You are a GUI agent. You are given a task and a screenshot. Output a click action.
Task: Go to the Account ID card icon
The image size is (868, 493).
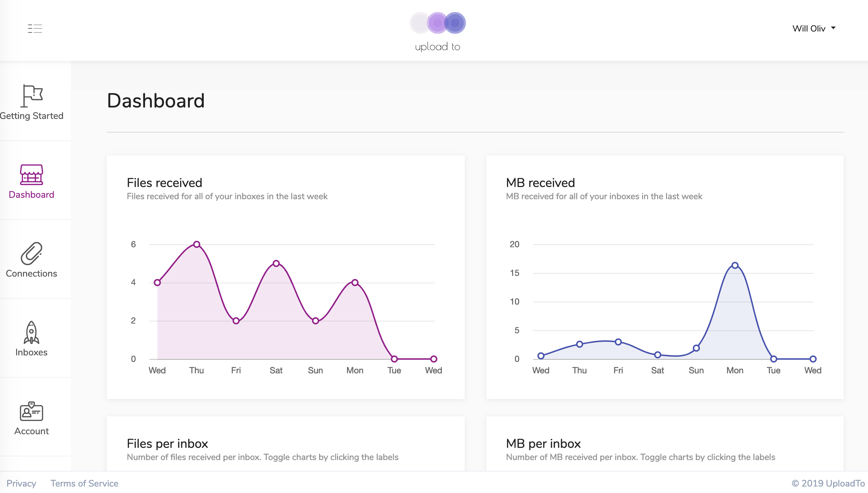32,411
